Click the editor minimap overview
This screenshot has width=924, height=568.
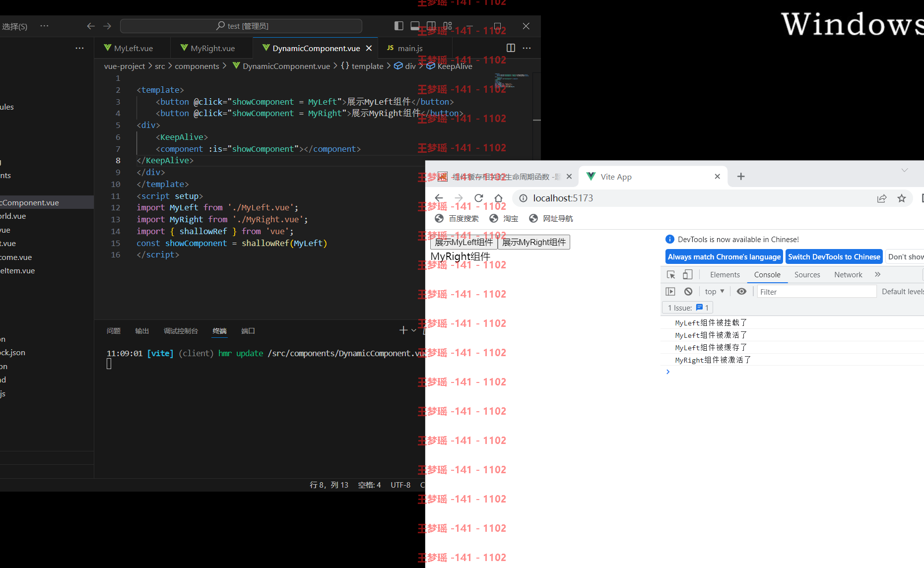click(512, 80)
